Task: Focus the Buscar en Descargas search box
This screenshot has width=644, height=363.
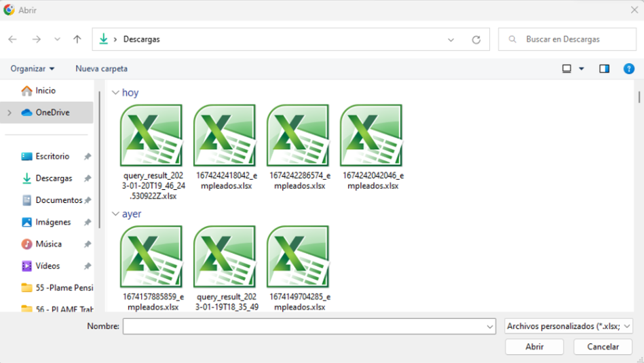Action: pyautogui.click(x=567, y=39)
